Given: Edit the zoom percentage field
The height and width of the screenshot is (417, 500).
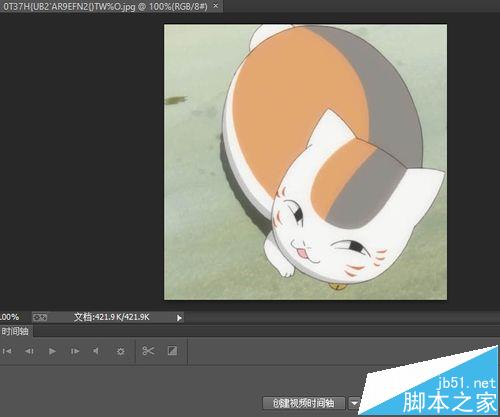Looking at the screenshot, I should click(9, 317).
